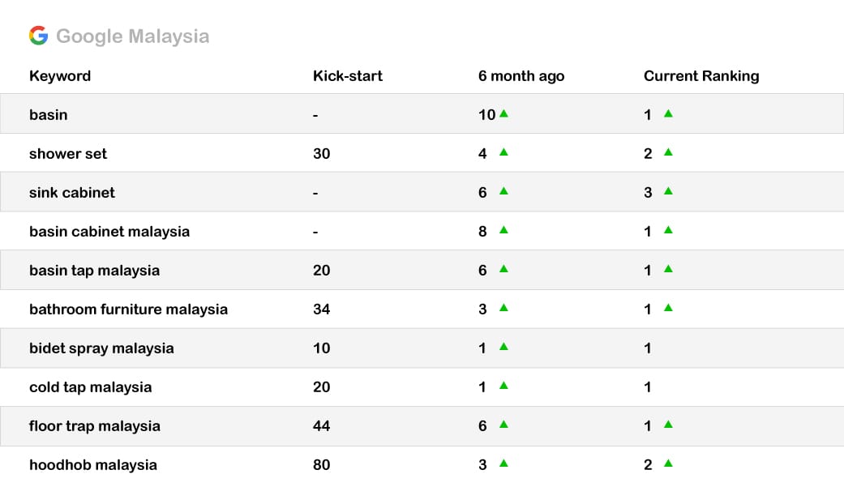Click the green arrow for hoodhob malaysia current ranking
This screenshot has width=844, height=504.
668,463
